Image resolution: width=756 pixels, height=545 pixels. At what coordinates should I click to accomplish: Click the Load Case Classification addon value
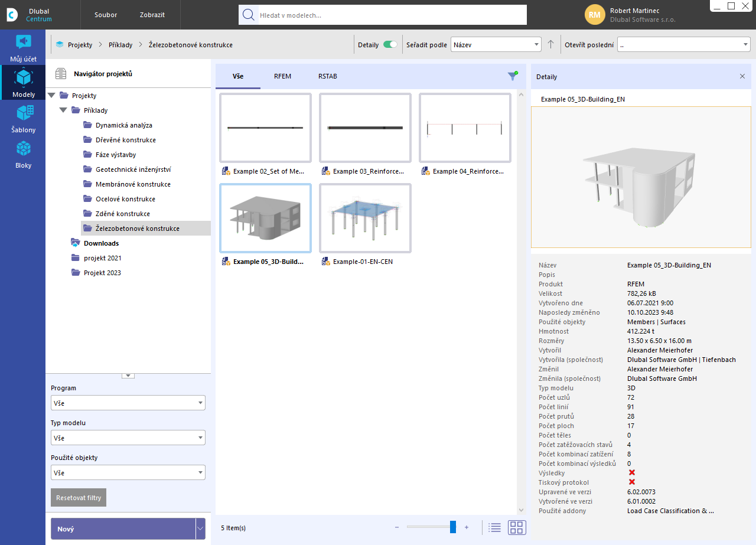click(670, 511)
